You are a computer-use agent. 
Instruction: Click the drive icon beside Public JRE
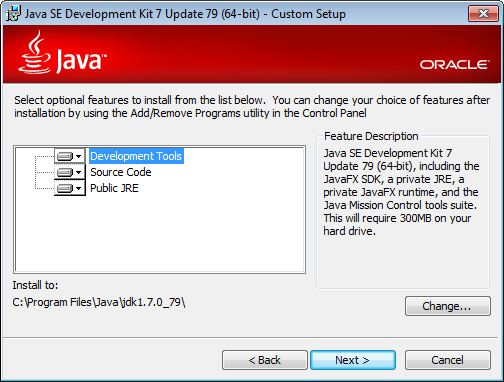click(x=65, y=188)
